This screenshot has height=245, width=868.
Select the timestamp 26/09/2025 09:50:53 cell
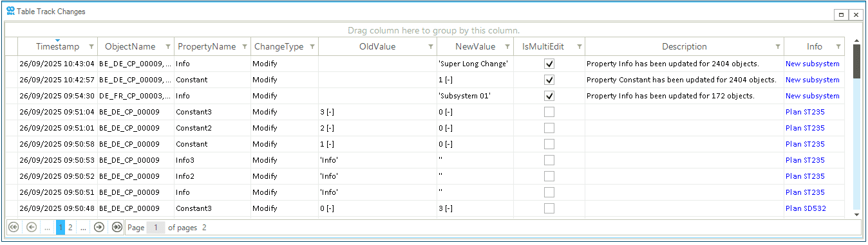click(x=57, y=160)
